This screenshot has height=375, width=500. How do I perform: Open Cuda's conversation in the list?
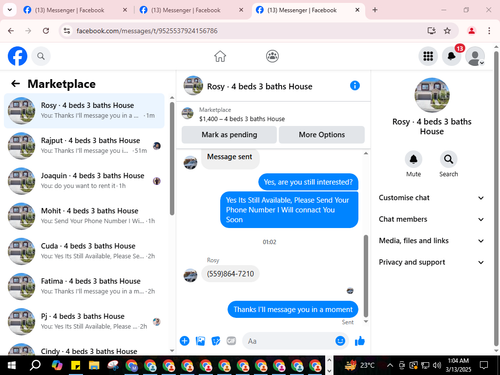pyautogui.click(x=84, y=251)
